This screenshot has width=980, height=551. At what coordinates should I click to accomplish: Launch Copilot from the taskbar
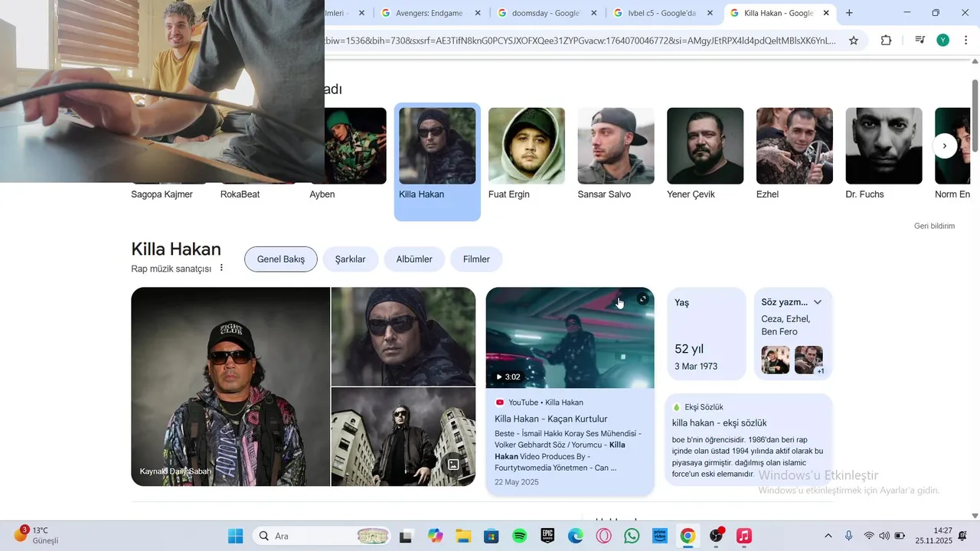[435, 536]
